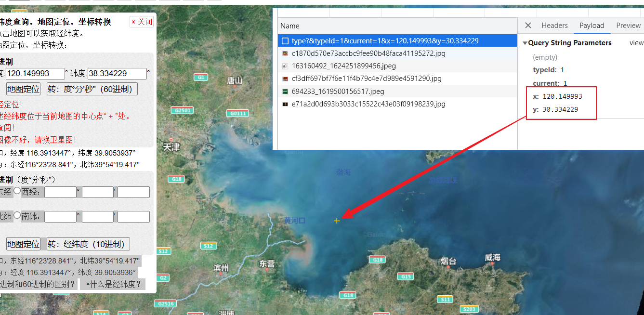Viewport: 644px width, 315px height.
Task: Select the type?&typeId=1&current=1 request row
Action: (x=397, y=41)
